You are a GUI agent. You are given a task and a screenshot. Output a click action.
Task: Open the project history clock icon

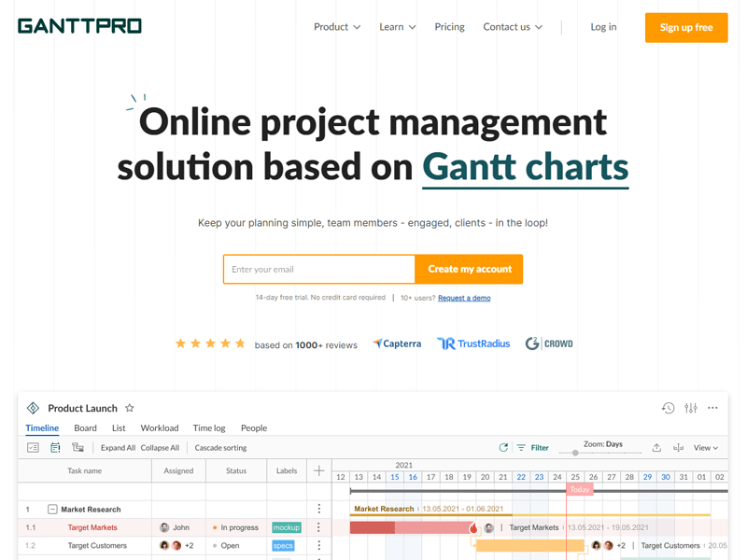[668, 408]
